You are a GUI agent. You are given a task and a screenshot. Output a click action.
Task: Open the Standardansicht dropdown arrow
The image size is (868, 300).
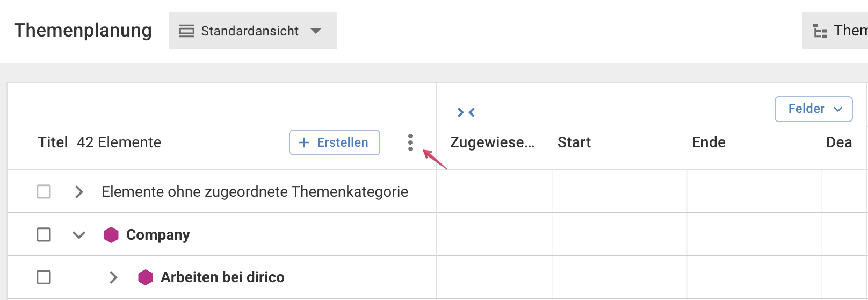point(316,31)
